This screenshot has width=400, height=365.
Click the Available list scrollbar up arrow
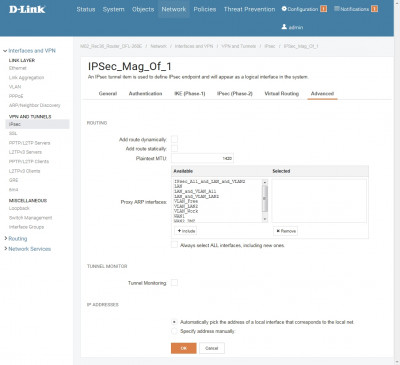click(x=265, y=182)
